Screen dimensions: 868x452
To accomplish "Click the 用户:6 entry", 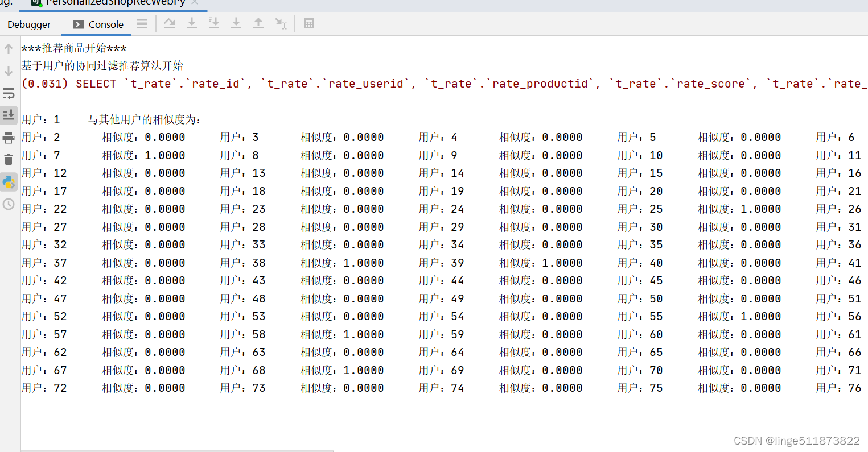I will click(x=836, y=137).
